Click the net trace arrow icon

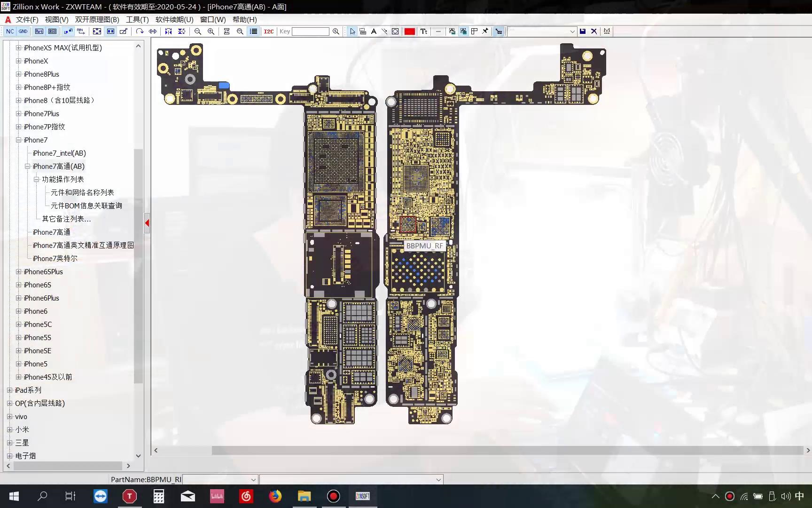pyautogui.click(x=81, y=32)
